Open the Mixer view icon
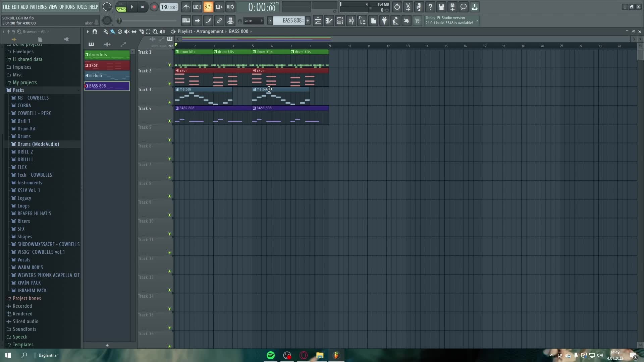Viewport: 644px width, 362px height. pyautogui.click(x=351, y=21)
